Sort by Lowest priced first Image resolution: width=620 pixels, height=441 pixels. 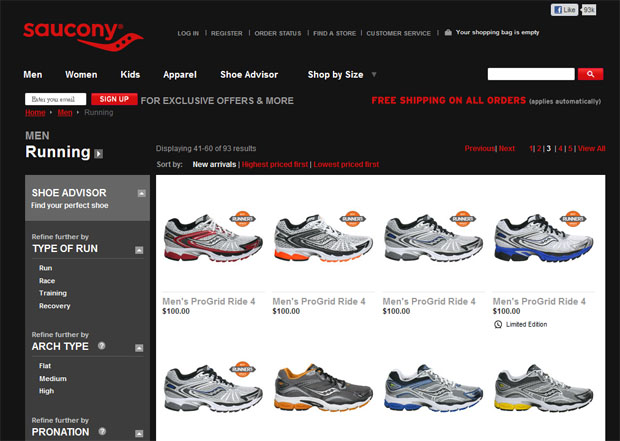(x=346, y=164)
